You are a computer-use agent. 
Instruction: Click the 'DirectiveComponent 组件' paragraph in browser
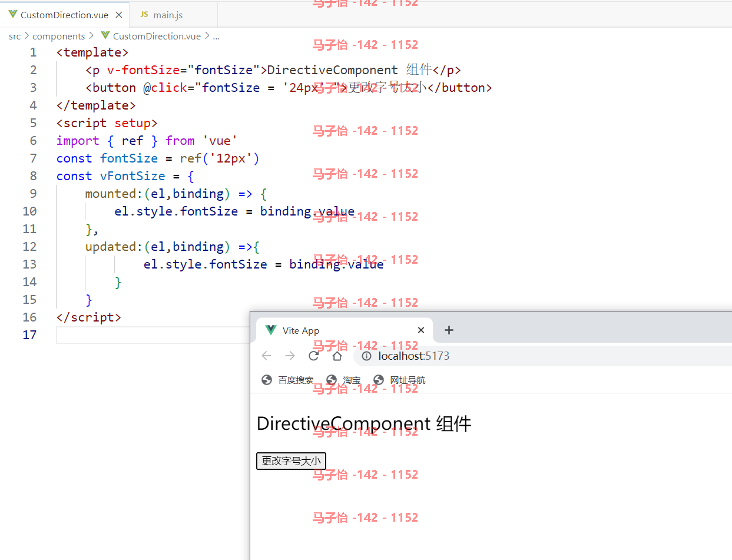click(x=364, y=423)
